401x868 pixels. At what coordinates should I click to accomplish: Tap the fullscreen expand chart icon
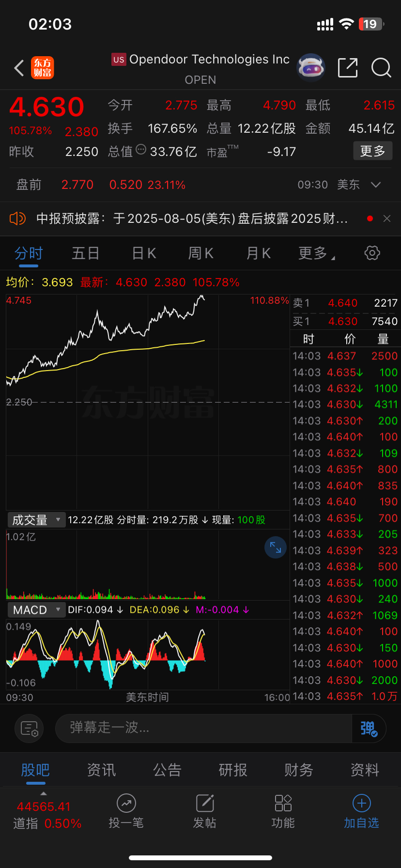pos(276,547)
